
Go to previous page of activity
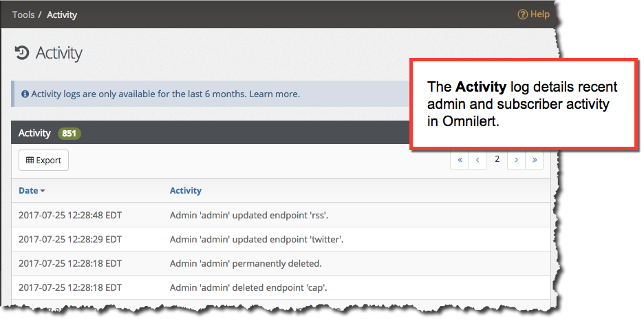[x=477, y=160]
